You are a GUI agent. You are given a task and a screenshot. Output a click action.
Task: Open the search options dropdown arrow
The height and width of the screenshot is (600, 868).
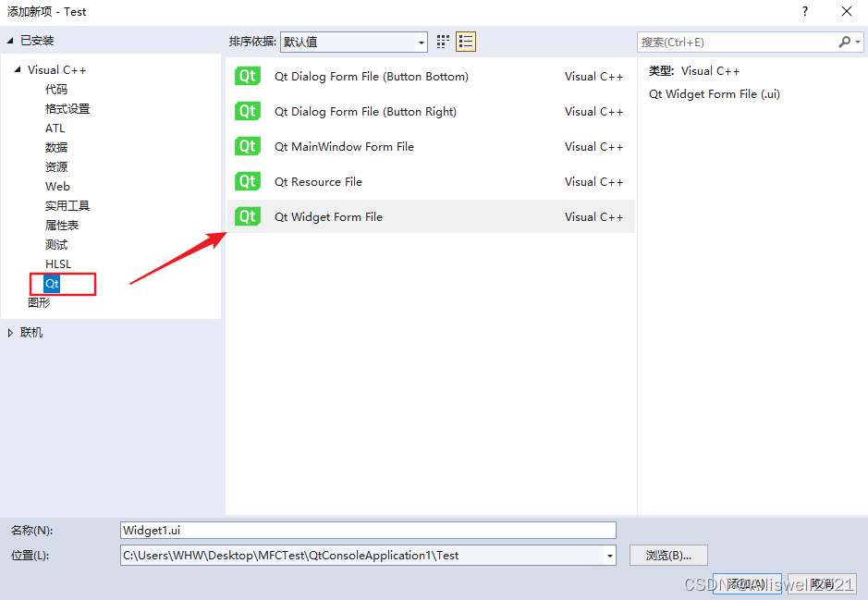click(858, 43)
